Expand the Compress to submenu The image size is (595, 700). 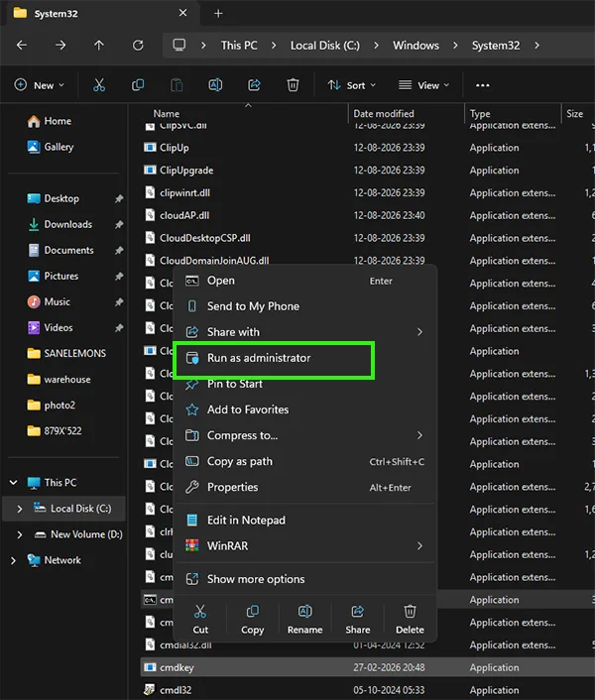(x=419, y=435)
